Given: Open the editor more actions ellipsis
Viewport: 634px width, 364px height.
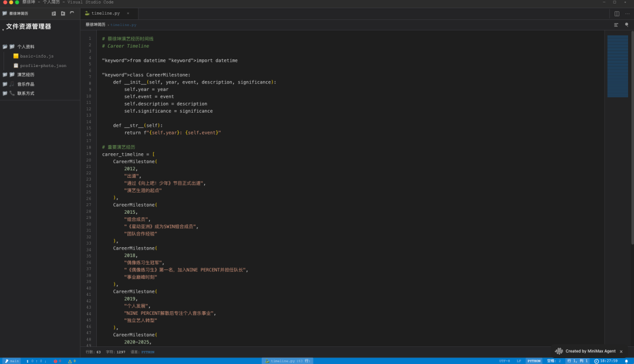Looking at the screenshot, I should click(627, 14).
